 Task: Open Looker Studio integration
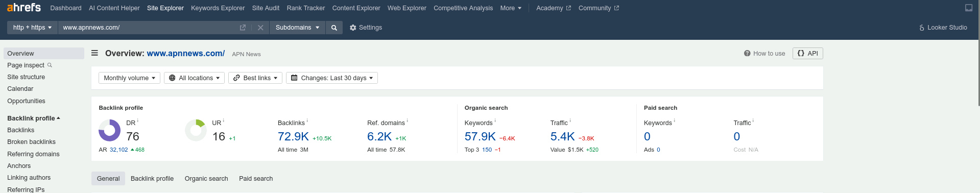click(x=943, y=28)
